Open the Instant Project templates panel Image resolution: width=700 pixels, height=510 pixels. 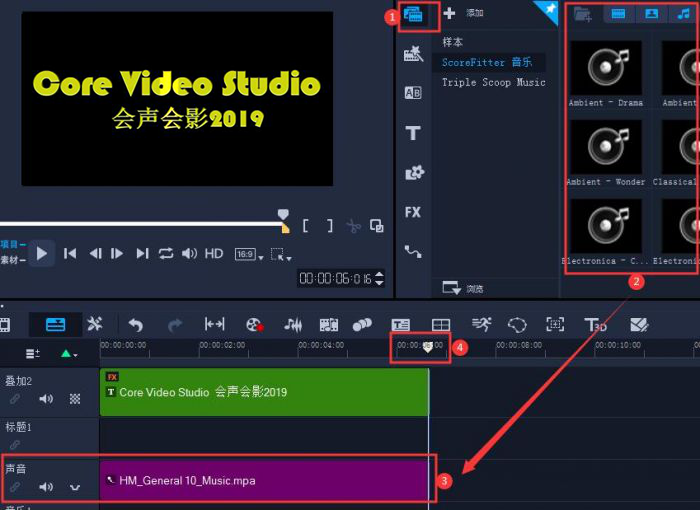click(x=413, y=54)
